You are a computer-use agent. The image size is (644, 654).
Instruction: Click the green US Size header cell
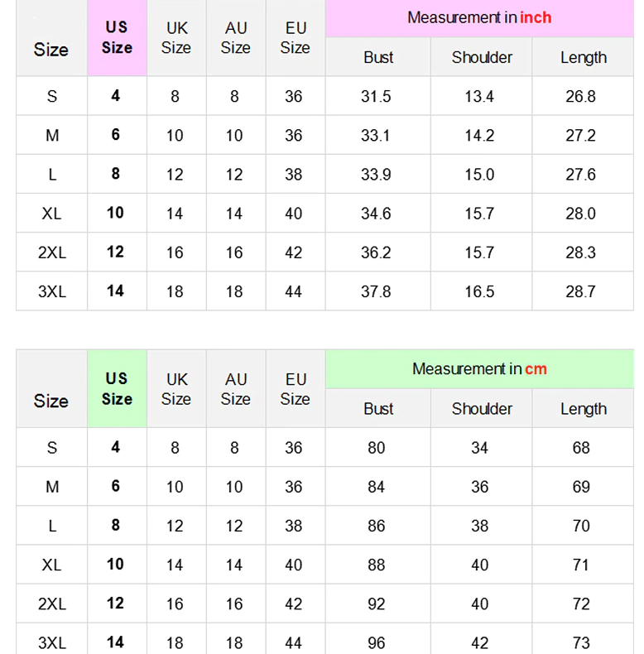[x=117, y=389]
